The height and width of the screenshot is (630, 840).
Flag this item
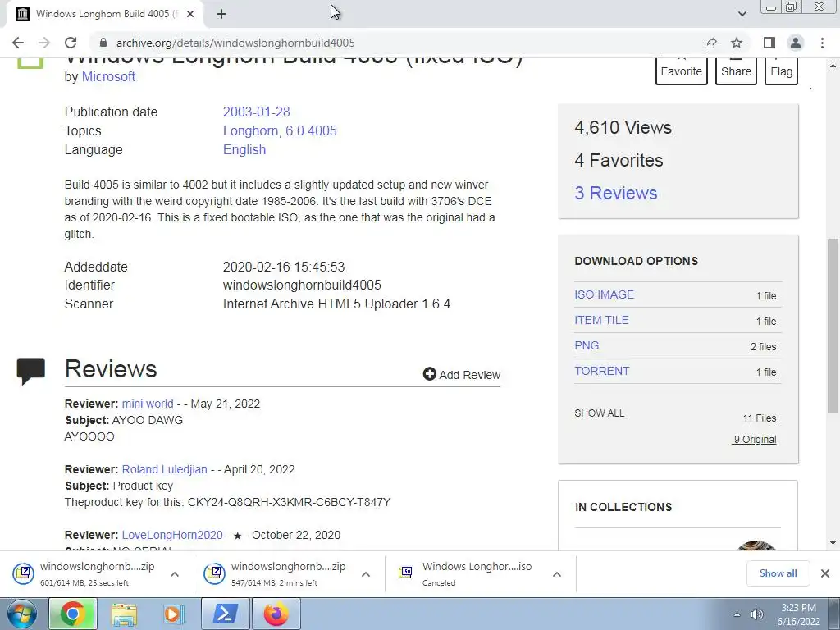click(x=781, y=71)
